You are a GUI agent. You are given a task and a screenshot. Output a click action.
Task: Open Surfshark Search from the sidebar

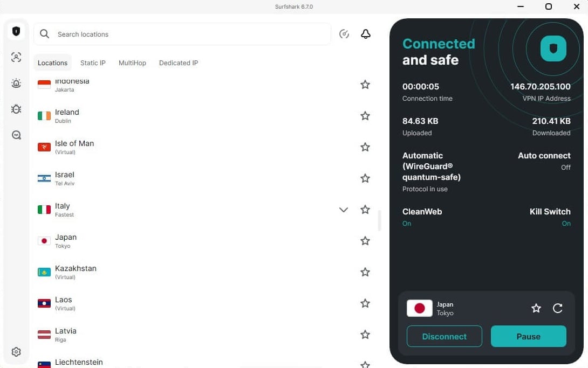click(x=16, y=135)
